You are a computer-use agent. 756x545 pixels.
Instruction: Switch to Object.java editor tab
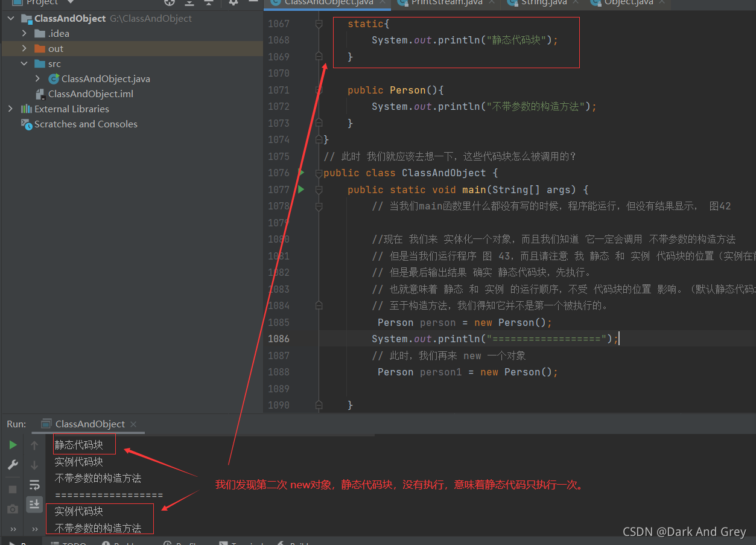[x=628, y=3]
